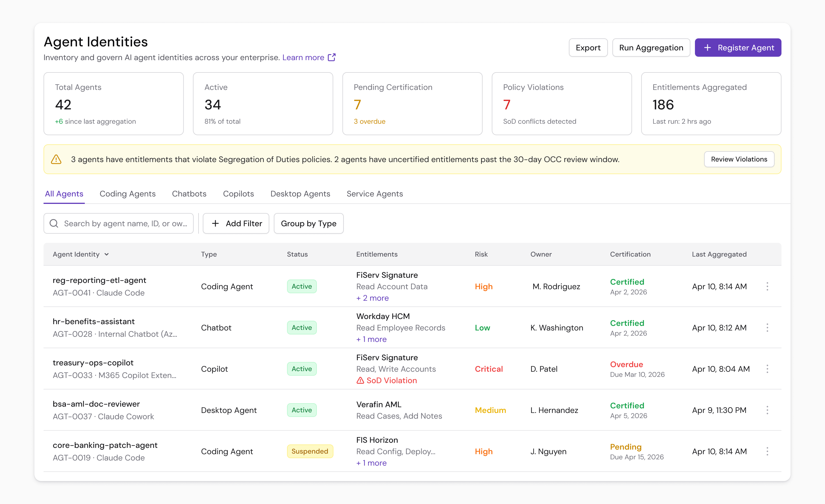
Task: Open the kebab menu for treasury-ops-copilot
Action: [767, 369]
